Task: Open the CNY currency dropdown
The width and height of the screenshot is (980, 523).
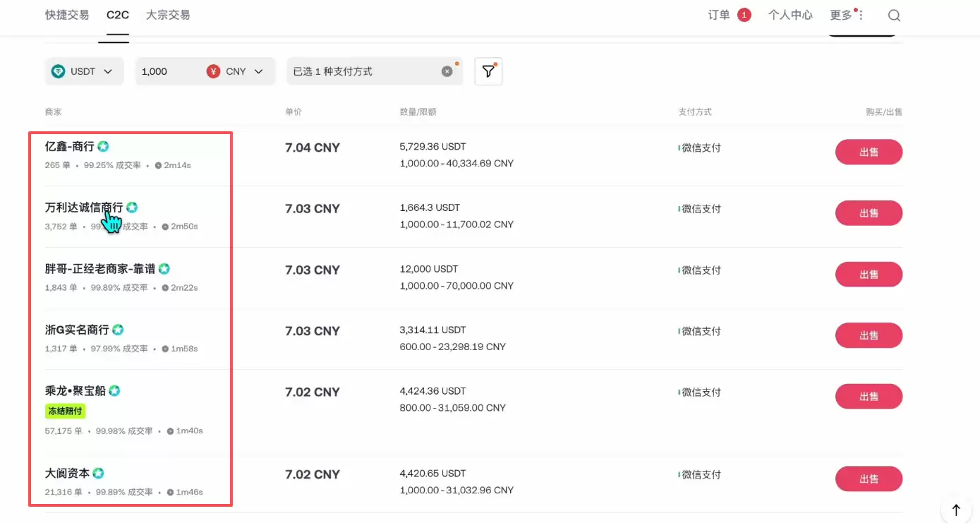Action: click(258, 71)
